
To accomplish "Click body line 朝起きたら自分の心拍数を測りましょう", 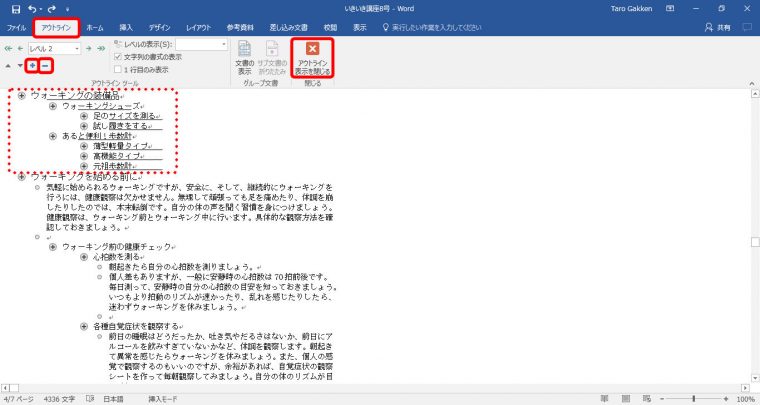I will coord(182,267).
